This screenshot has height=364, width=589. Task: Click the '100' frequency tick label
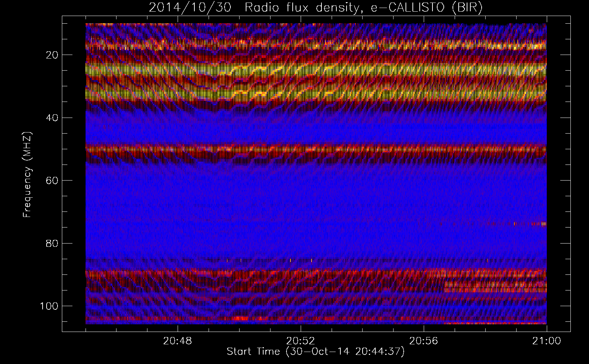point(49,306)
